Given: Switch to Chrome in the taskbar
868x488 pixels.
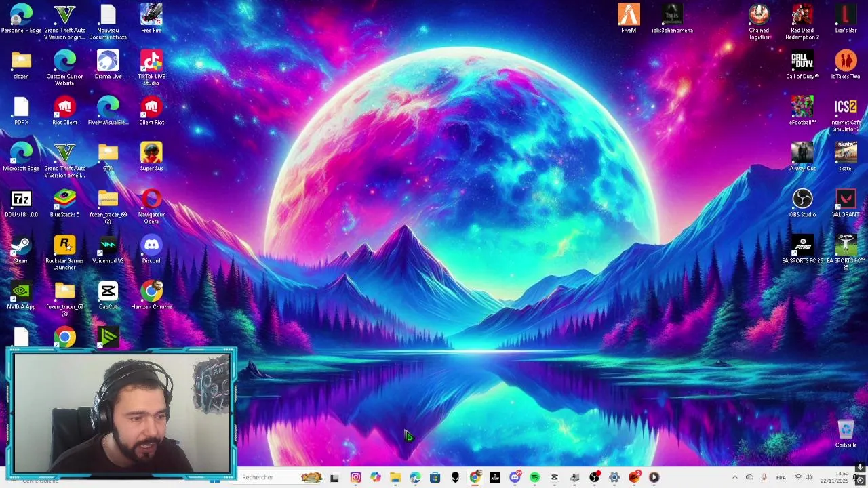Looking at the screenshot, I should coord(475,478).
